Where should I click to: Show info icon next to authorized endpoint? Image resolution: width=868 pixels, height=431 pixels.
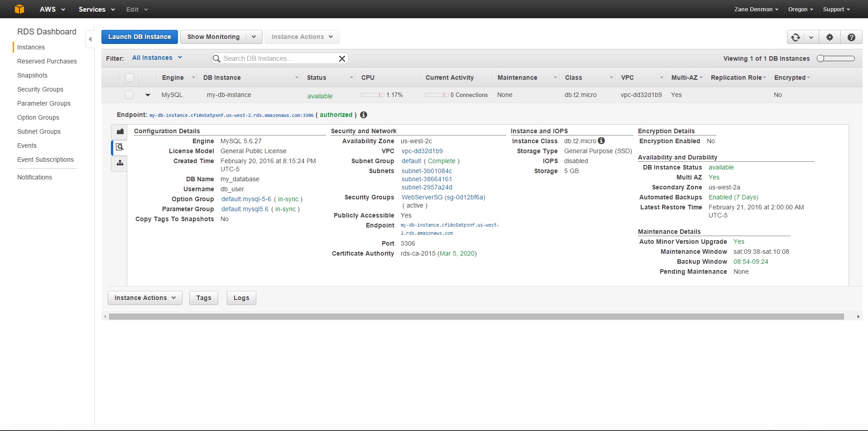point(364,115)
